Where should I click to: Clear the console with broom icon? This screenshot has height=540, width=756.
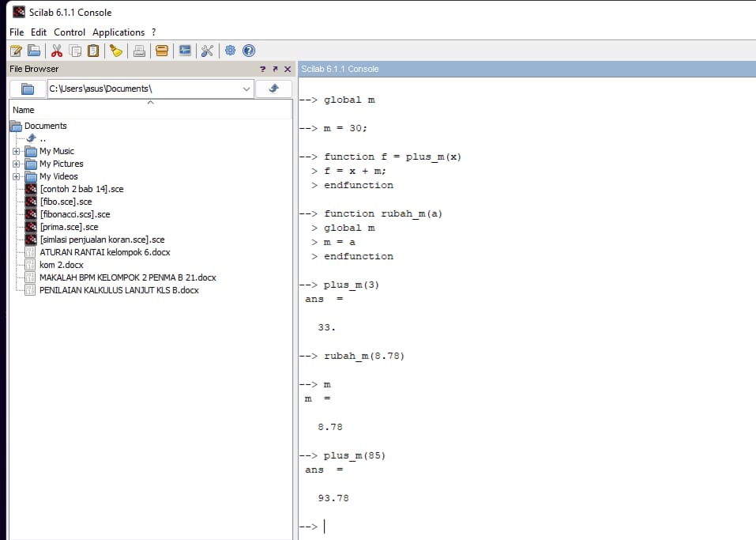pos(116,51)
